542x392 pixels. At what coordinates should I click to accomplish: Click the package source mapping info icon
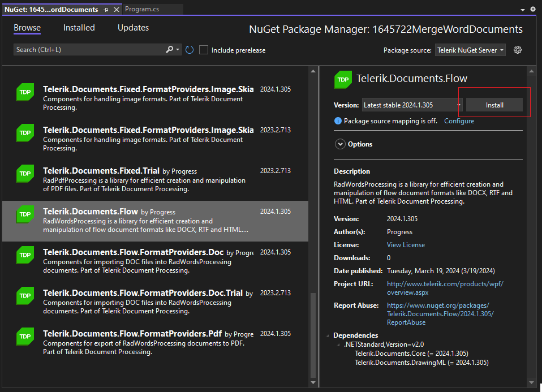coord(338,121)
